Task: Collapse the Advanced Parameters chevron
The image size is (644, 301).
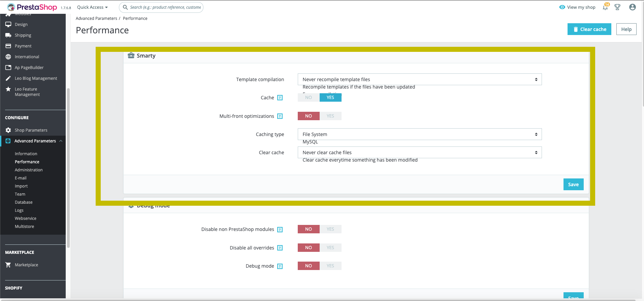Action: point(61,141)
